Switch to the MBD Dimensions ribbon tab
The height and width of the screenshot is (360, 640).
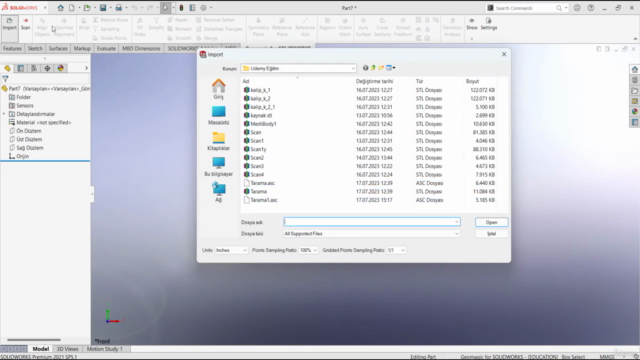click(x=141, y=49)
